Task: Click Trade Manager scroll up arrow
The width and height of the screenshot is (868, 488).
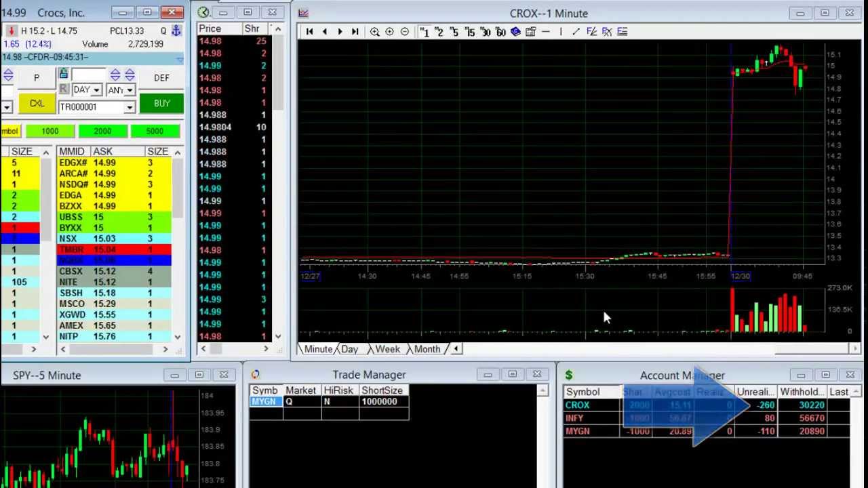Action: click(x=542, y=391)
